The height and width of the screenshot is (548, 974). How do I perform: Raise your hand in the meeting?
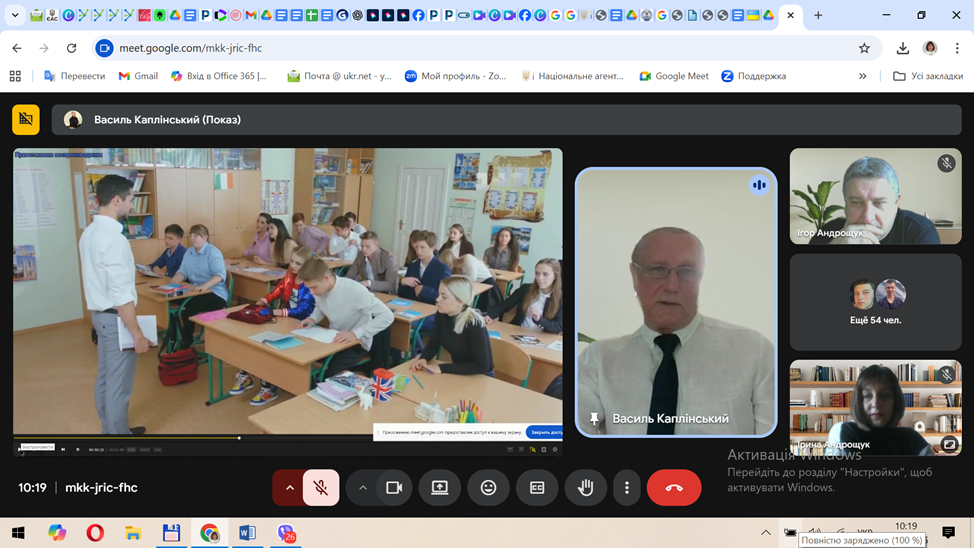(586, 488)
